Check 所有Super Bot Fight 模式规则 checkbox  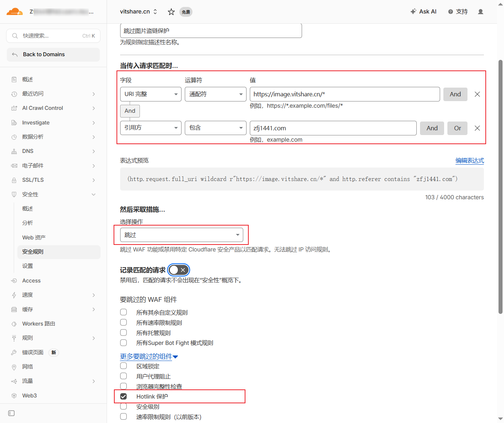123,343
